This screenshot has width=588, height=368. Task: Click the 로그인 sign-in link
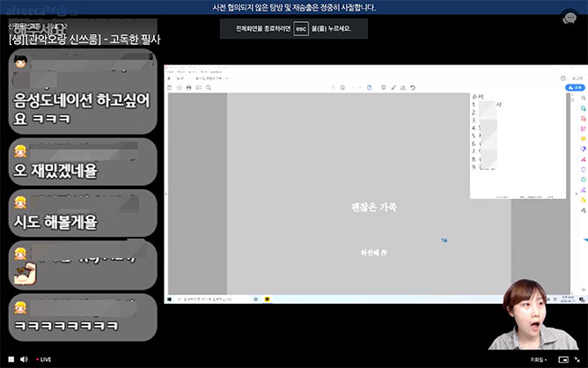[577, 78]
